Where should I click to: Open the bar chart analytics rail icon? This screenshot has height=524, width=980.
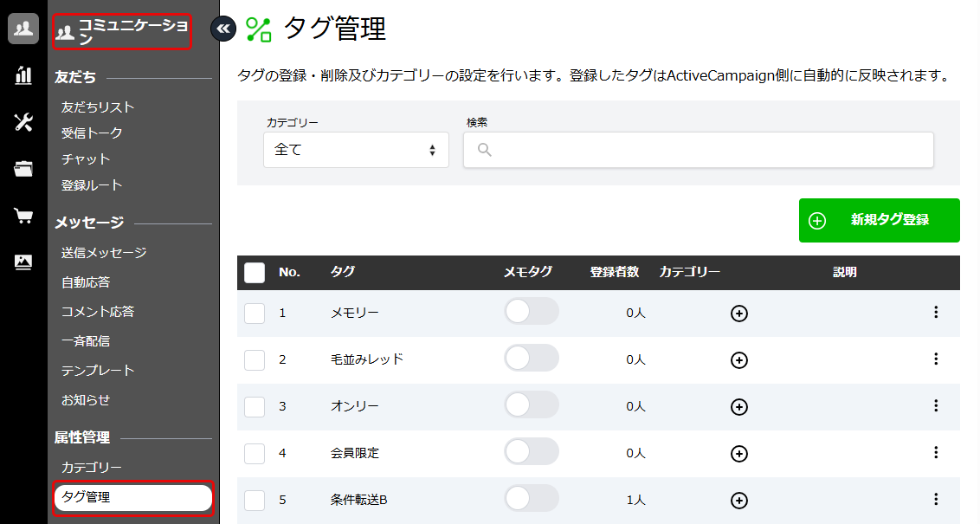coord(23,75)
